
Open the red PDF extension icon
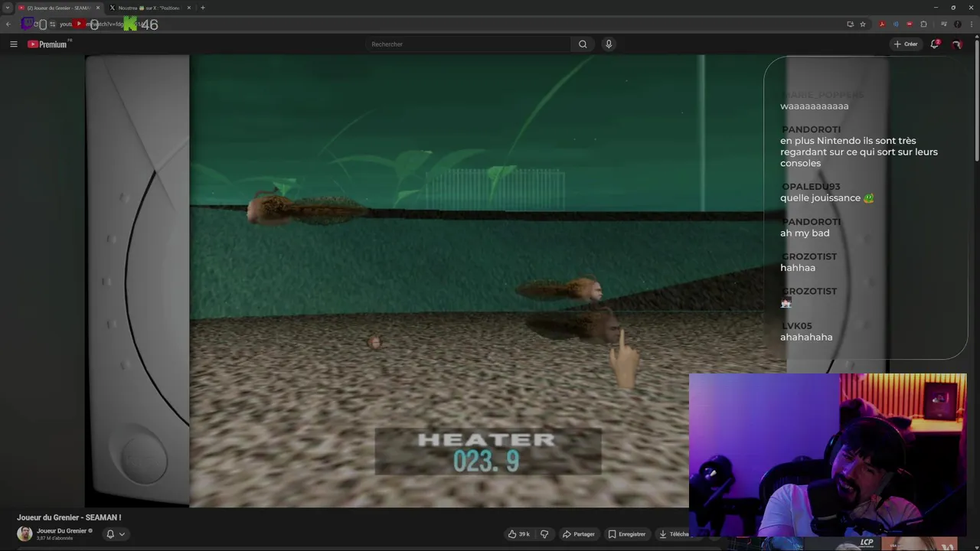coord(882,24)
